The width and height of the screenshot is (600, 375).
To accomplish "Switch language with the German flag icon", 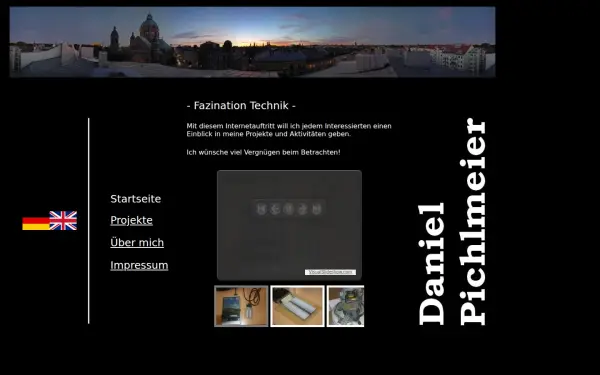I will [x=36, y=221].
